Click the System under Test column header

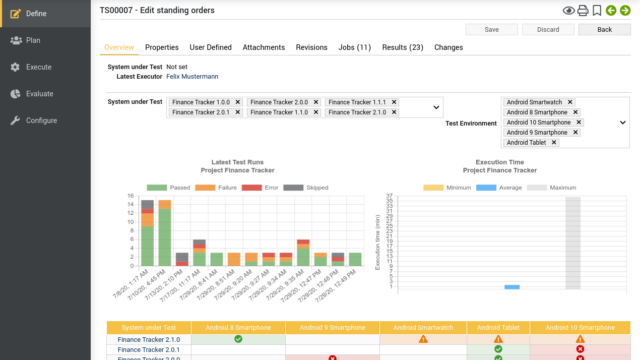tap(149, 327)
